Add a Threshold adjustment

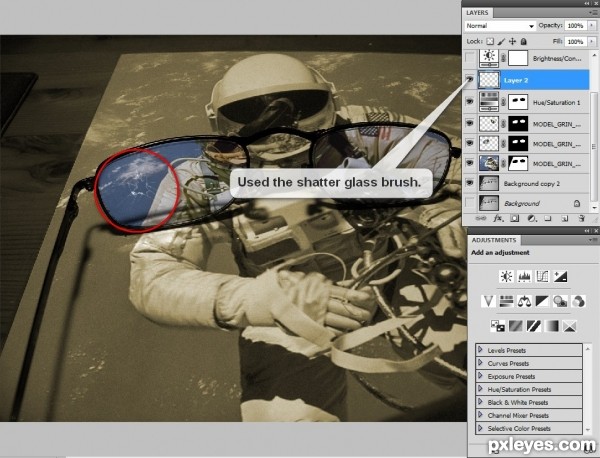point(533,326)
